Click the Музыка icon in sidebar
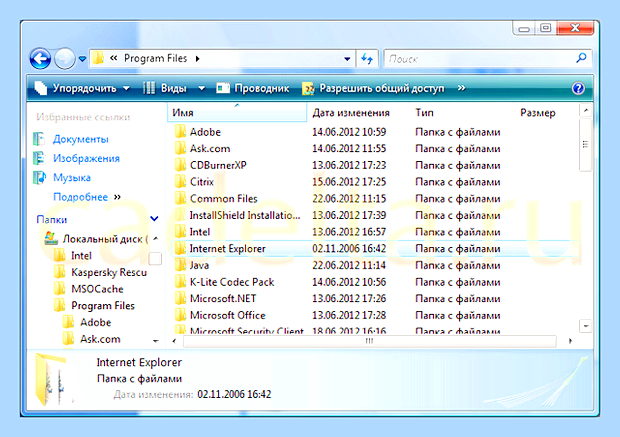The height and width of the screenshot is (437, 620). 39,178
